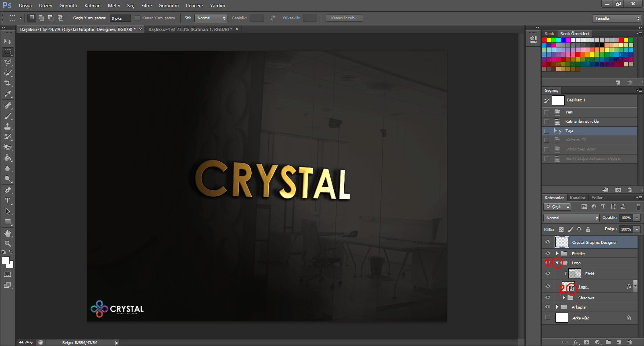Image resolution: width=644 pixels, height=346 pixels.
Task: Select the Polygonal Lasso tool
Action: tap(8, 62)
